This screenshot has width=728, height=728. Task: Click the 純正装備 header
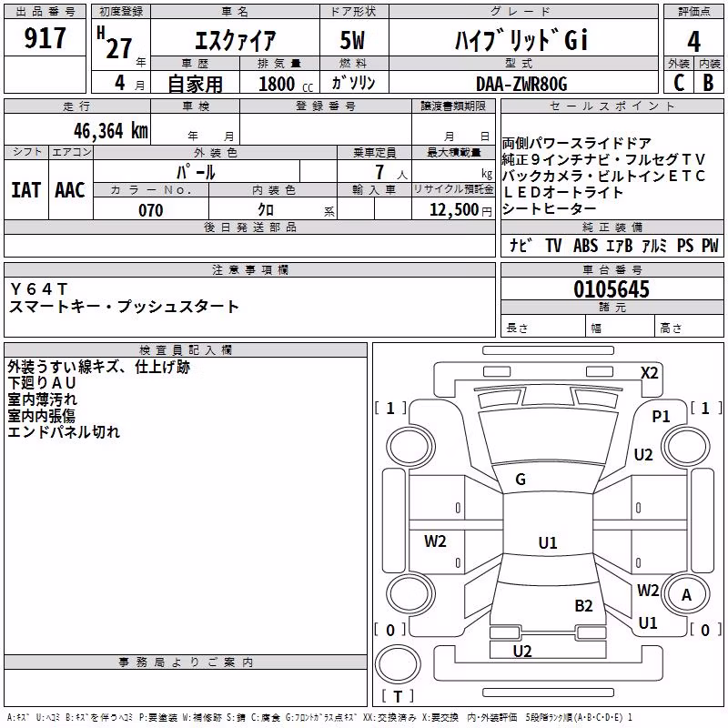(x=612, y=227)
